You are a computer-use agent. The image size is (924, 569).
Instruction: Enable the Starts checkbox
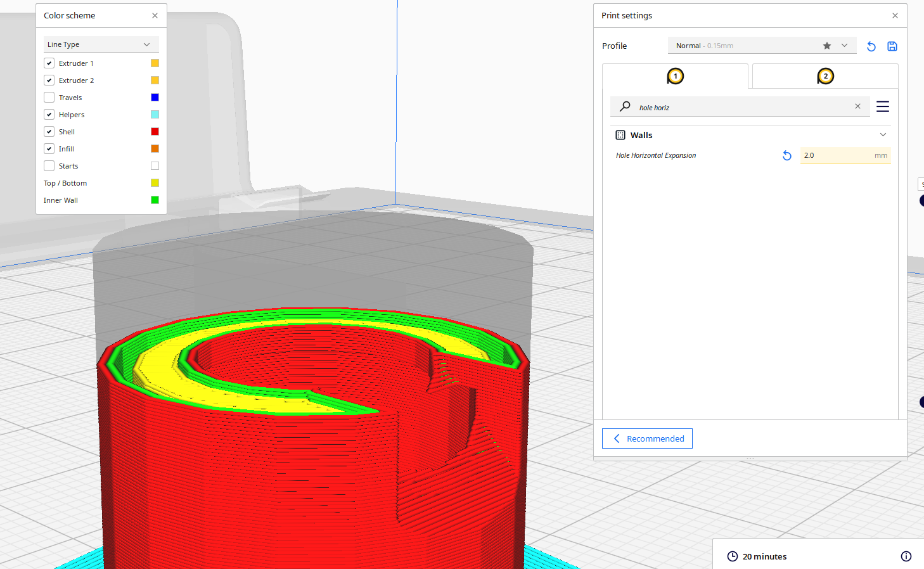pos(49,166)
